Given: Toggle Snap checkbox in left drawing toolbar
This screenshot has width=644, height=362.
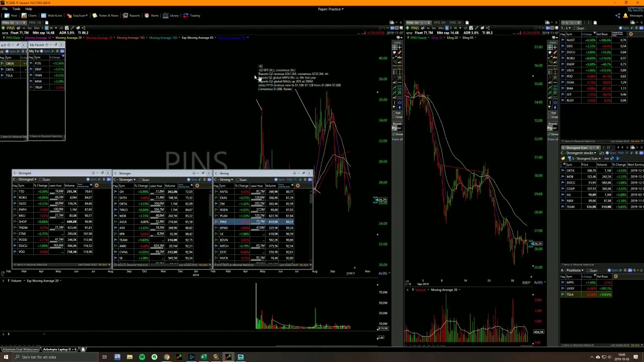Looking at the screenshot, I should pos(394,117).
